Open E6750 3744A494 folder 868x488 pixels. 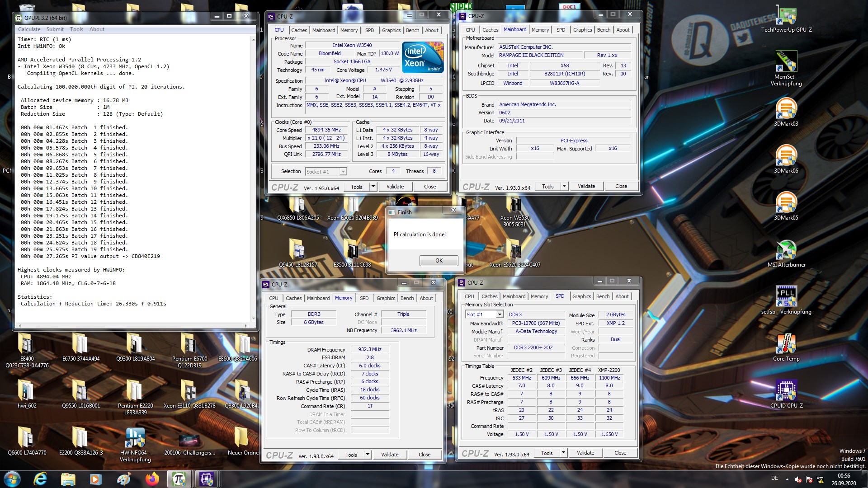click(81, 347)
